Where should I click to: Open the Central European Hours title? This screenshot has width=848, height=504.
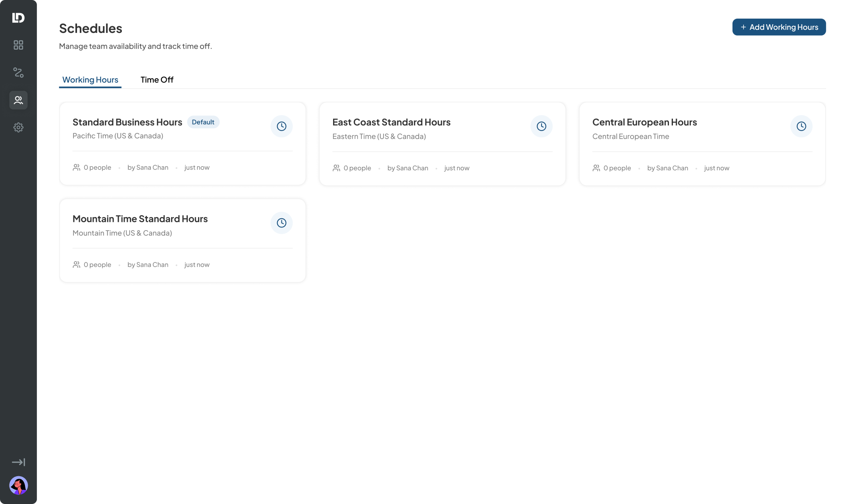(x=645, y=122)
